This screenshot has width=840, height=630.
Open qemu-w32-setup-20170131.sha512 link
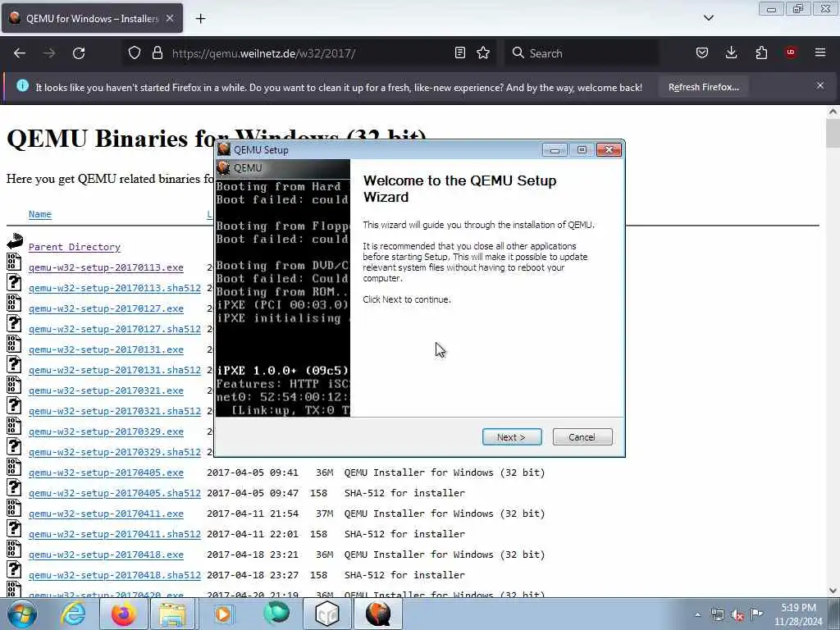pyautogui.click(x=115, y=370)
